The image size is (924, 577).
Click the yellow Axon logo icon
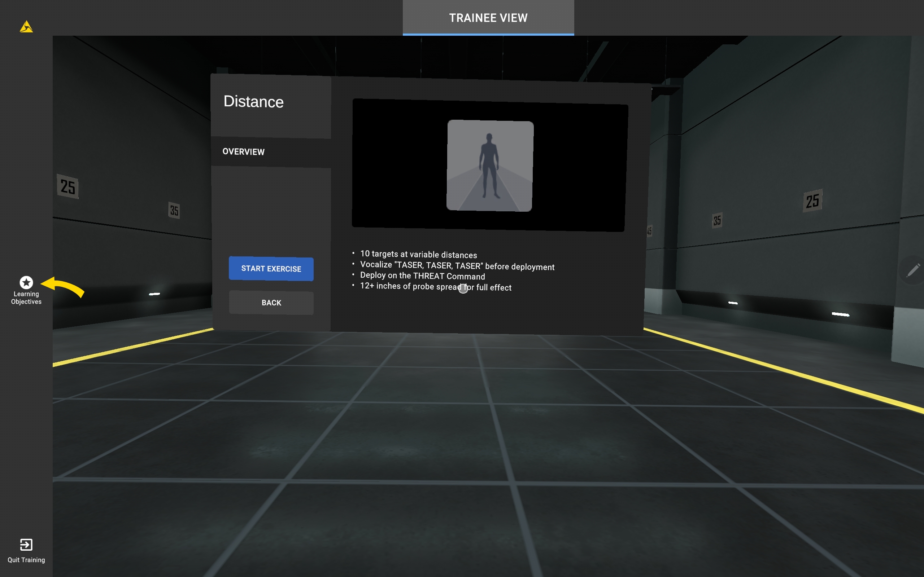[26, 27]
